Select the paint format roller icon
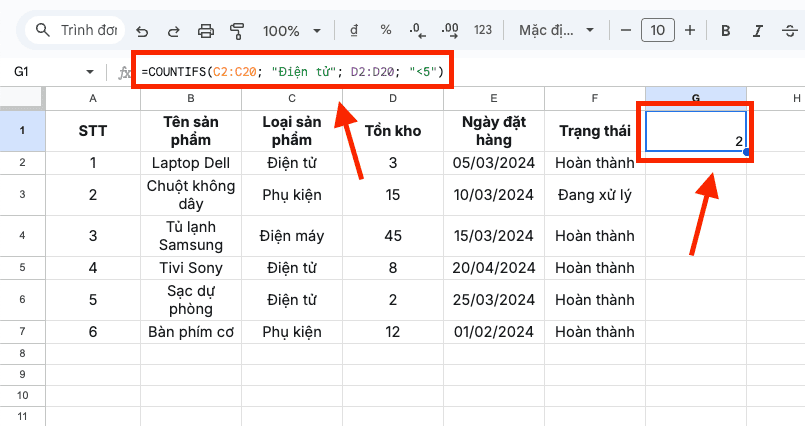Image resolution: width=805 pixels, height=426 pixels. coord(237,31)
